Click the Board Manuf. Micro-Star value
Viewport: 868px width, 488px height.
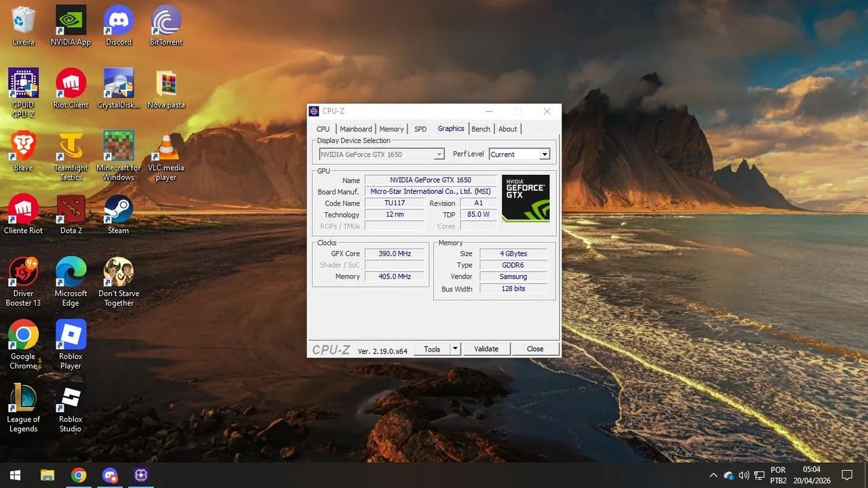point(431,192)
